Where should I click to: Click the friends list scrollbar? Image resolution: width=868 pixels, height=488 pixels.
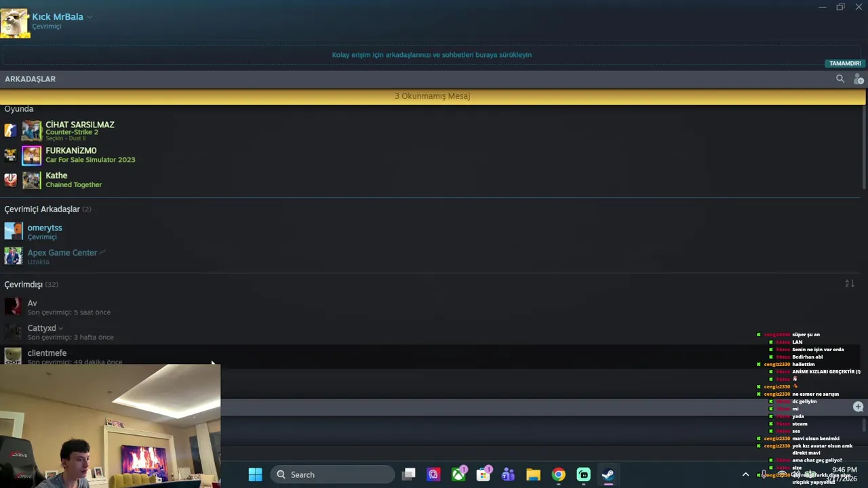click(x=864, y=148)
